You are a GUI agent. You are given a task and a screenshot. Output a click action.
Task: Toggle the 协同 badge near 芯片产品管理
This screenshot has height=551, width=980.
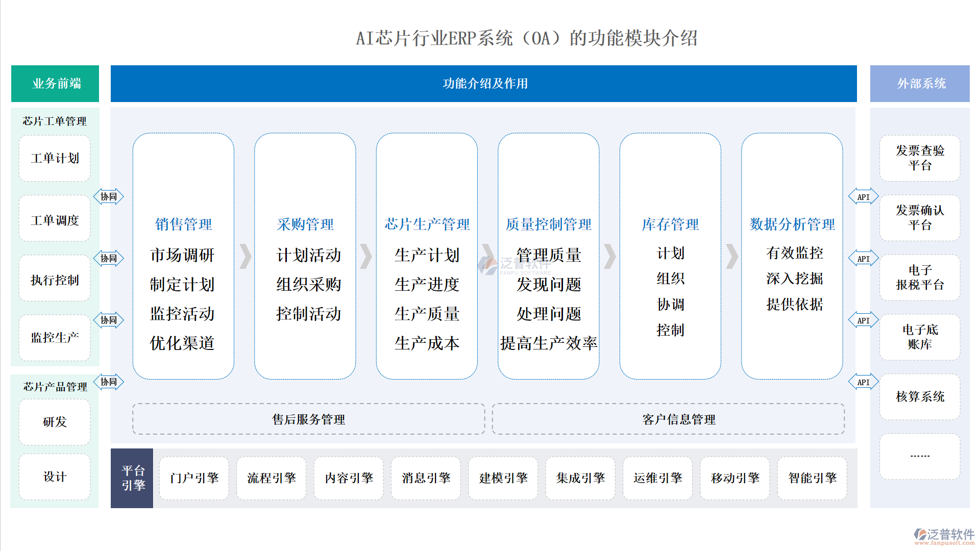(109, 382)
